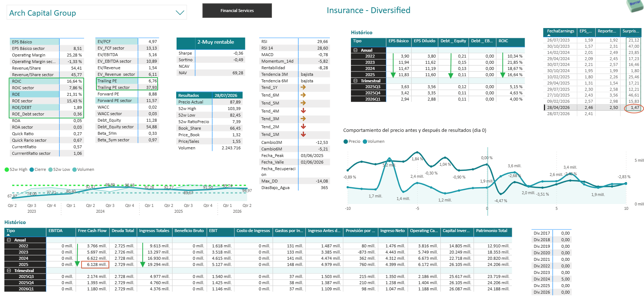
Task: Click the 1,84 % price data label
Action: tap(417, 159)
